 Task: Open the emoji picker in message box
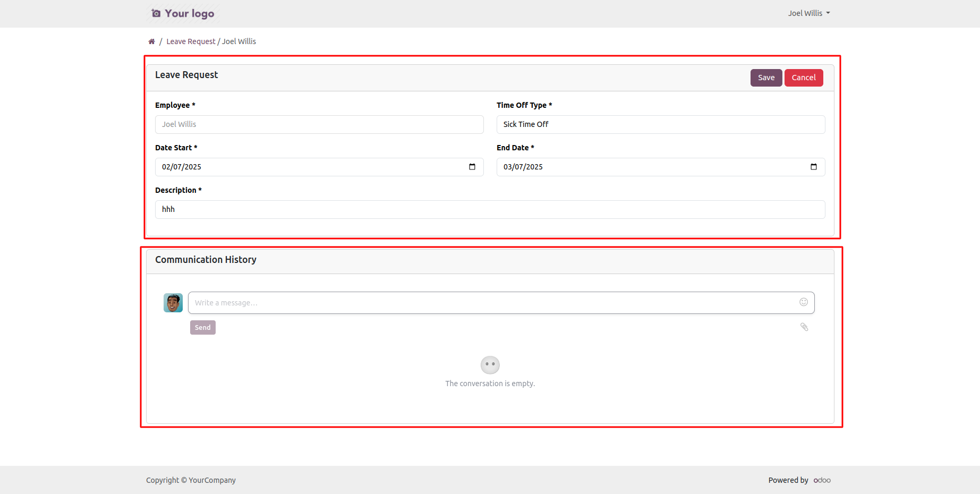[803, 302]
